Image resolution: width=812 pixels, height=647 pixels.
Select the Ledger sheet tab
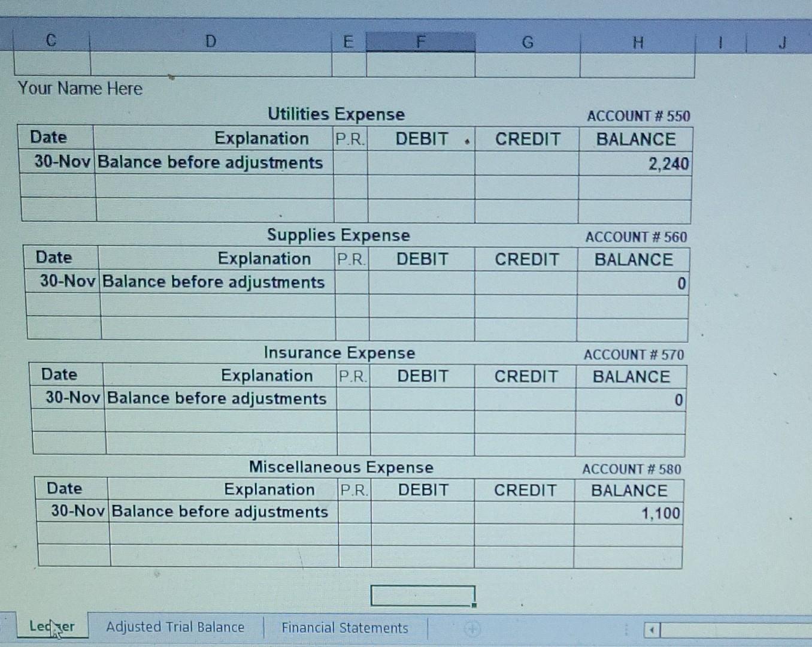(x=52, y=626)
